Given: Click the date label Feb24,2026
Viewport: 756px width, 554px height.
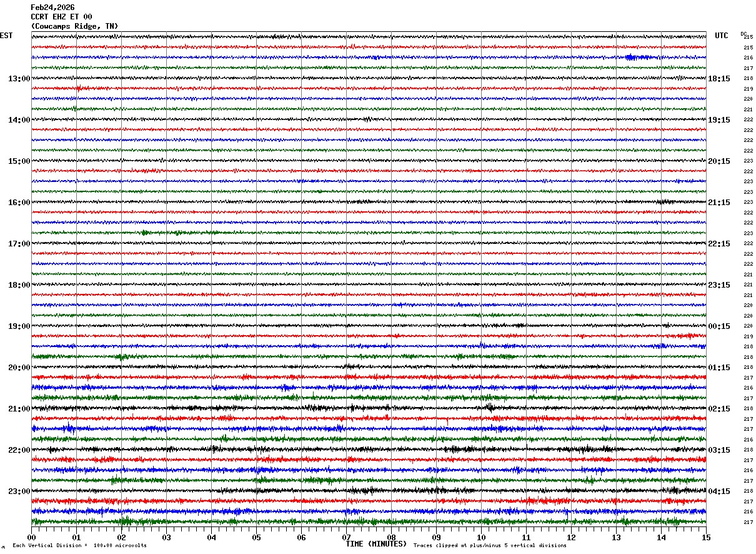Looking at the screenshot, I should click(52, 8).
